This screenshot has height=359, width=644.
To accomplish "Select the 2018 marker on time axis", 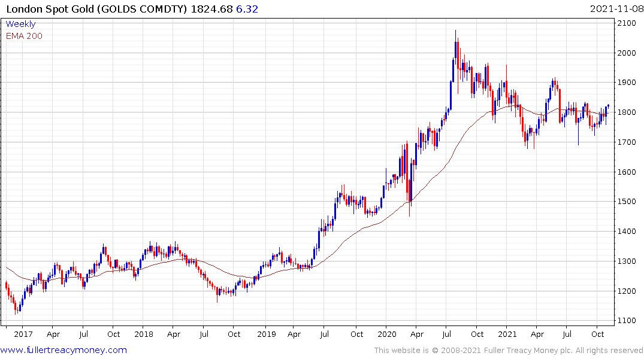I will [144, 334].
